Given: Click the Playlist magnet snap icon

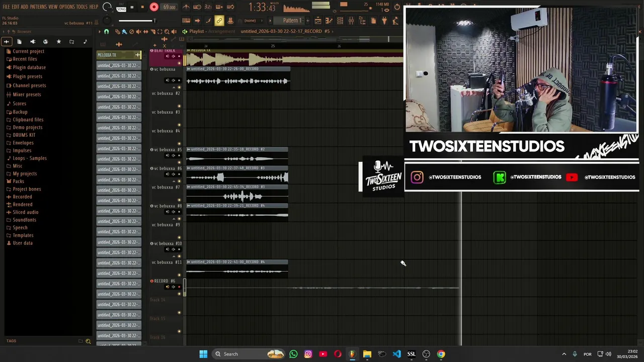Looking at the screenshot, I should [106, 32].
